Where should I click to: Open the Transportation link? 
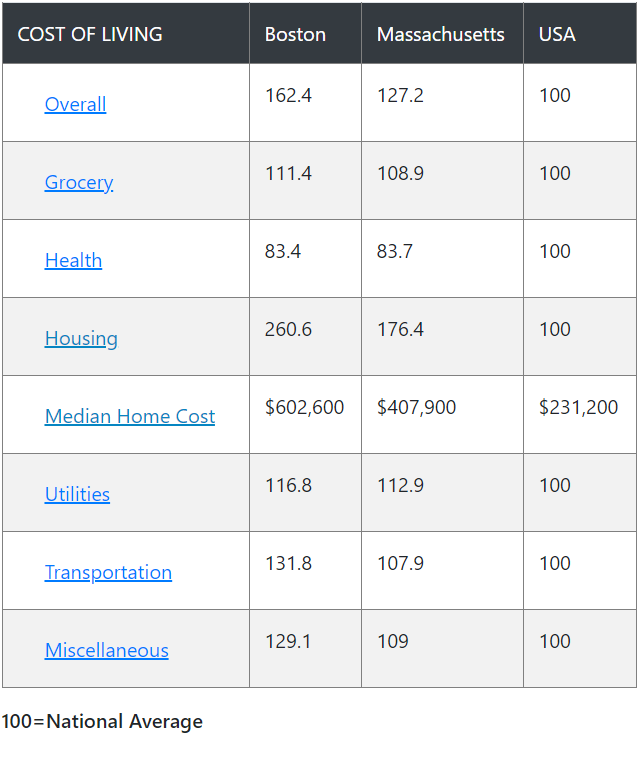point(108,573)
